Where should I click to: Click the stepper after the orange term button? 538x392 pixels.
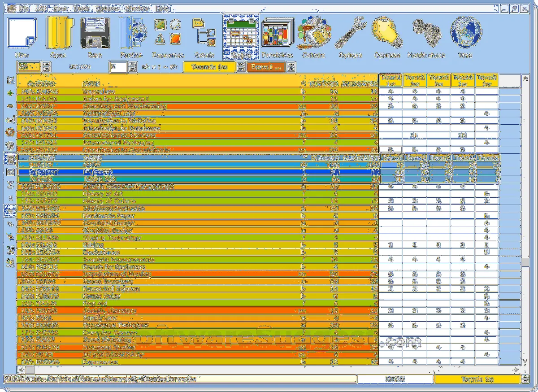(x=291, y=67)
